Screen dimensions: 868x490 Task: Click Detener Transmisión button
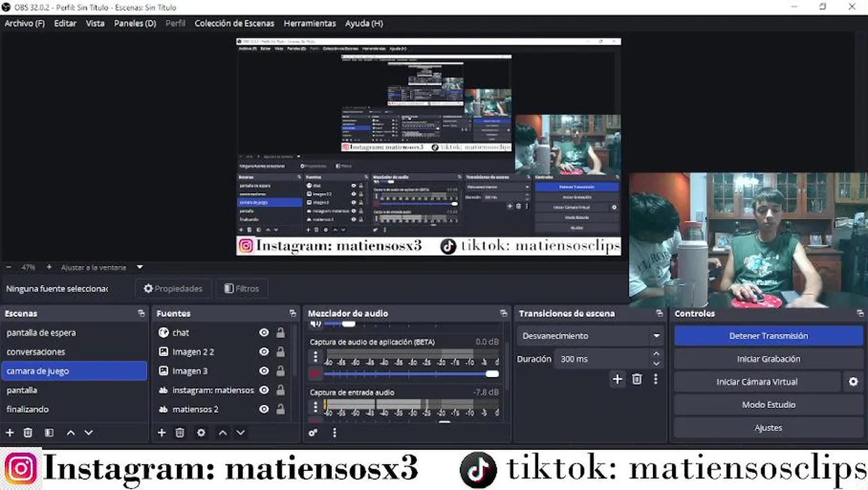(x=769, y=336)
